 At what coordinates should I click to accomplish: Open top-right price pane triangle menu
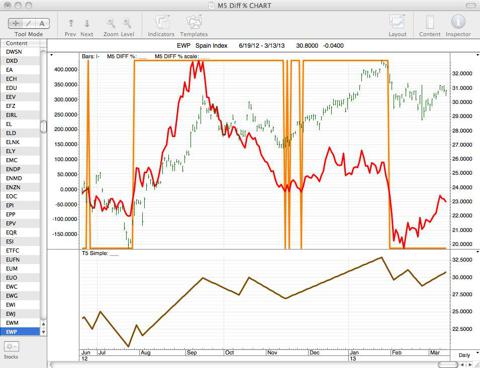pos(478,55)
